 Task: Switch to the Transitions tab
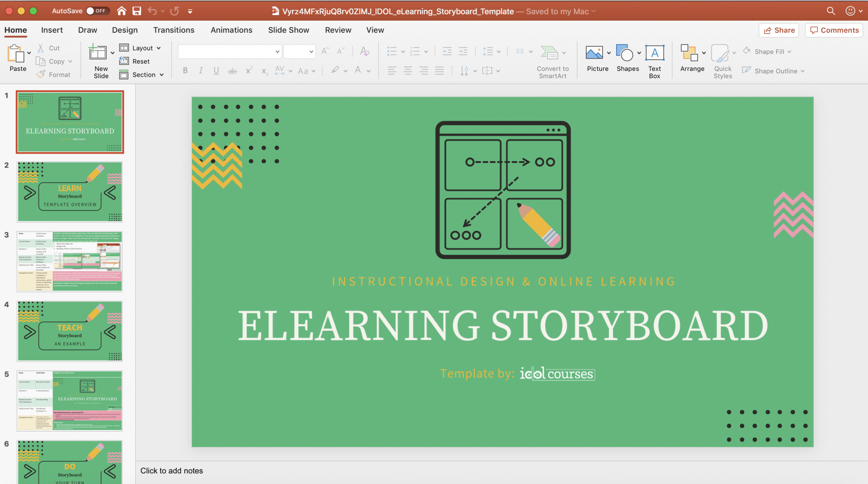[174, 30]
